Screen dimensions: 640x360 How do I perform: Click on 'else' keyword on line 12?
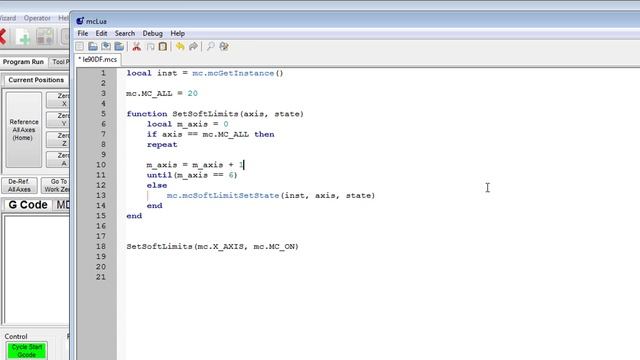(x=157, y=185)
